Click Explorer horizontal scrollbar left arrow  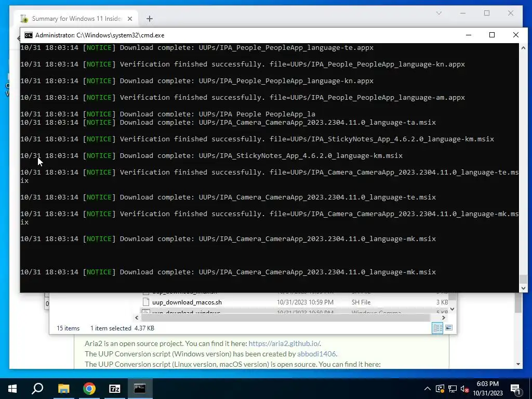[137, 317]
